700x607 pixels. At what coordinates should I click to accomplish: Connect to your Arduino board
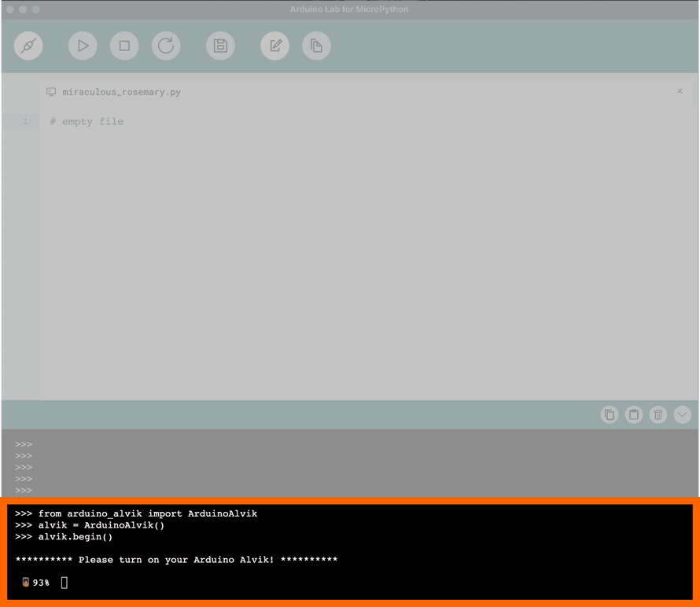pyautogui.click(x=28, y=46)
